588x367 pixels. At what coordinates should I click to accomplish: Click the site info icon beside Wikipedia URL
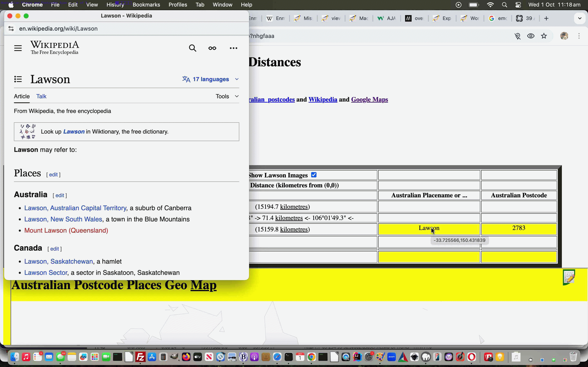point(11,29)
